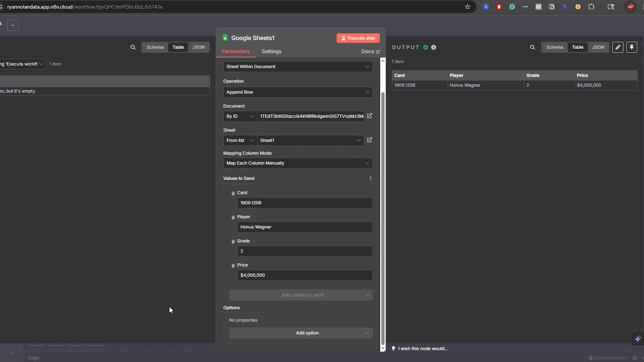
Task: Switch to the Settings tab
Action: pyautogui.click(x=271, y=51)
